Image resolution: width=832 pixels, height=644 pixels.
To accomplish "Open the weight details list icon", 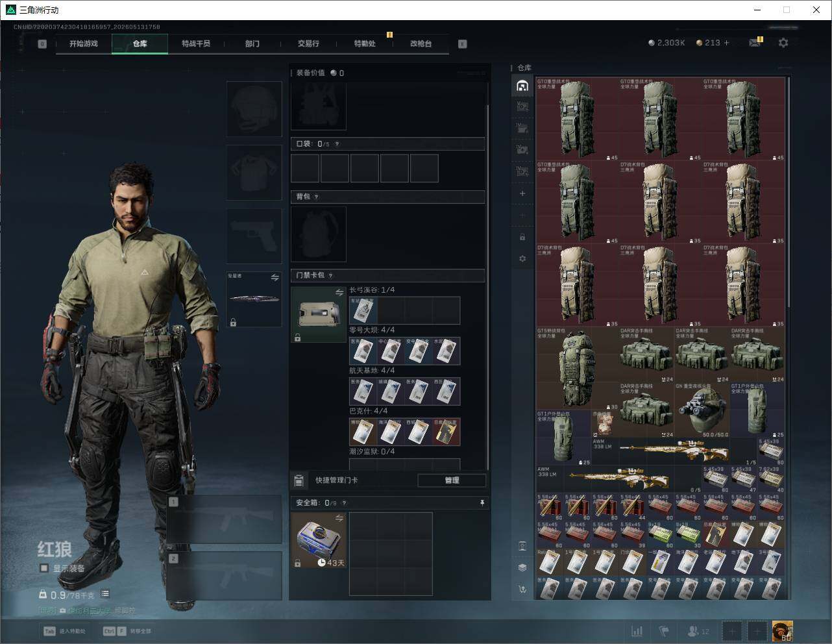I will pyautogui.click(x=105, y=594).
